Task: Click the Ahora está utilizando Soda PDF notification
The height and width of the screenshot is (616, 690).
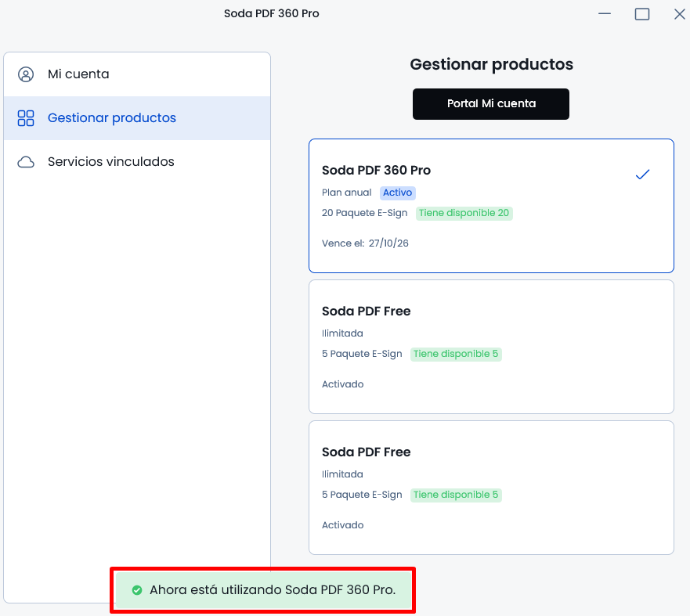Action: pyautogui.click(x=262, y=590)
